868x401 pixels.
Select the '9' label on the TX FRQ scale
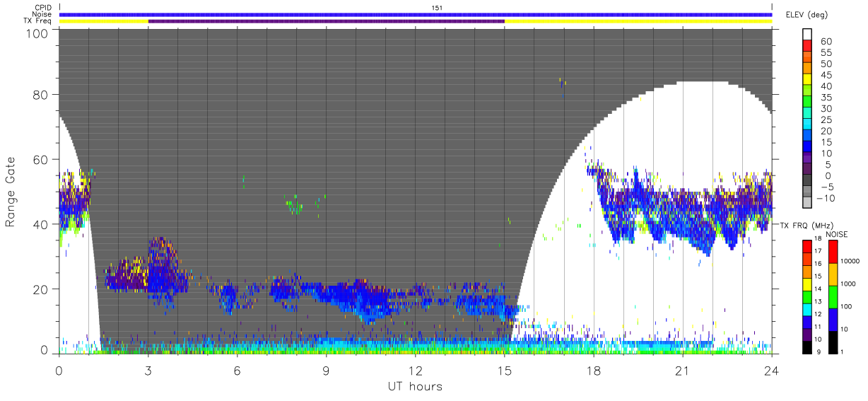tap(819, 352)
